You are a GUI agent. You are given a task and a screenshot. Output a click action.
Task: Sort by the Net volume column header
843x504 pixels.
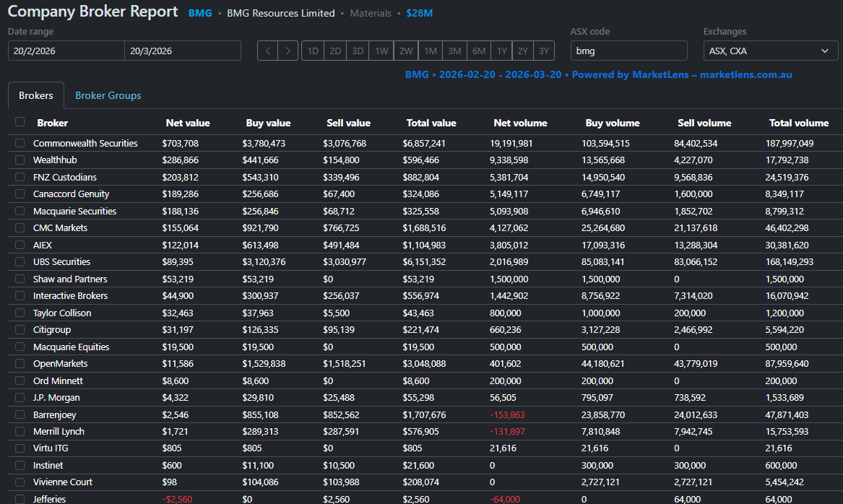pos(520,123)
